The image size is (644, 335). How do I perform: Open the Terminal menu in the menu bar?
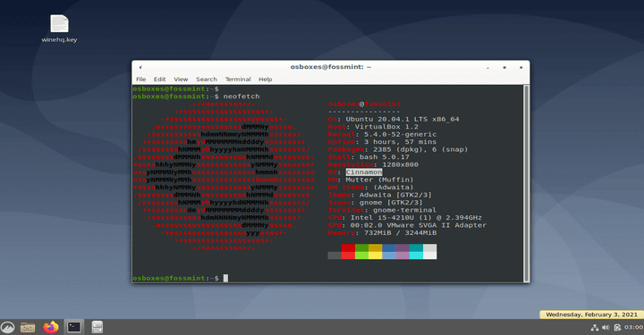click(x=238, y=80)
